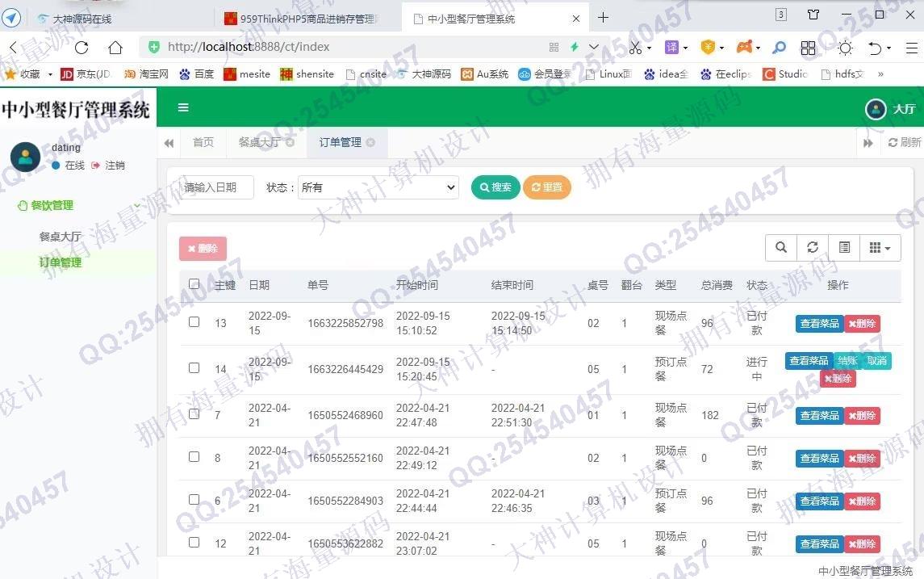The height and width of the screenshot is (579, 924).
Task: Click the user avatar in the green header
Action: pyautogui.click(x=876, y=108)
